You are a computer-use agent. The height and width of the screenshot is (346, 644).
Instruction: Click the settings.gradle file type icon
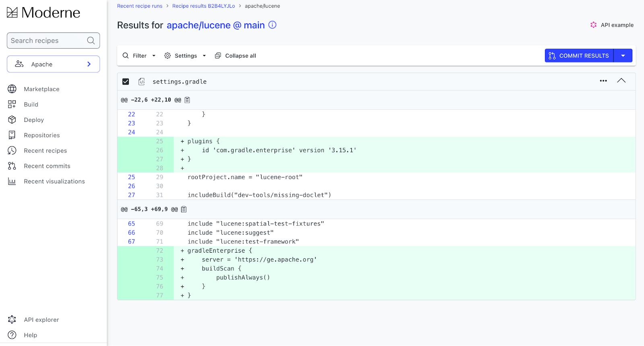click(x=142, y=82)
